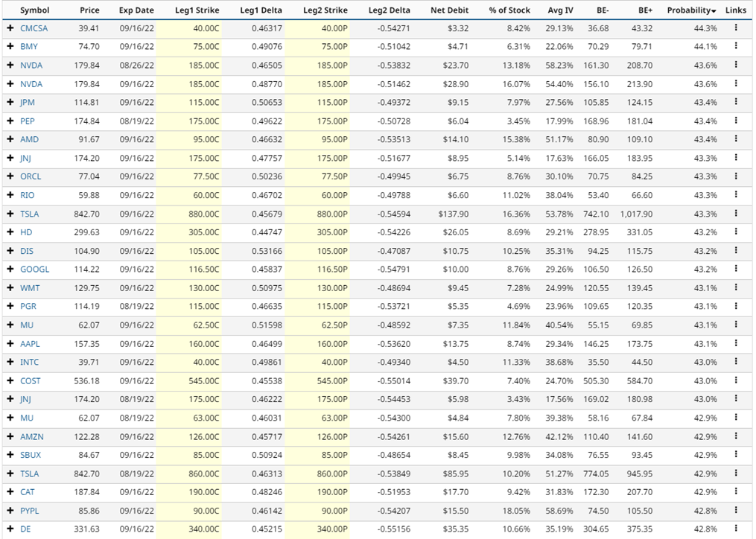The image size is (756, 539).
Task: Open links menu for MU 09/16/22 row
Action: (x=736, y=325)
